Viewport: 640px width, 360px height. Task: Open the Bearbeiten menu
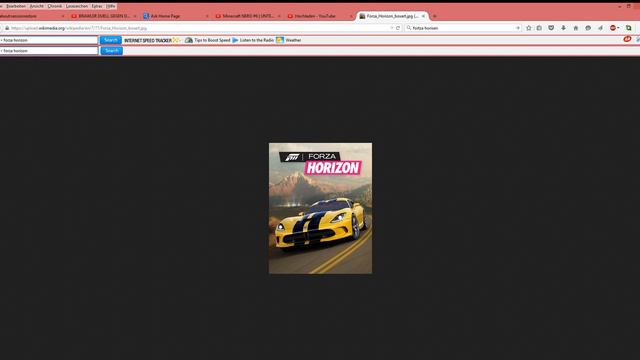pos(16,6)
